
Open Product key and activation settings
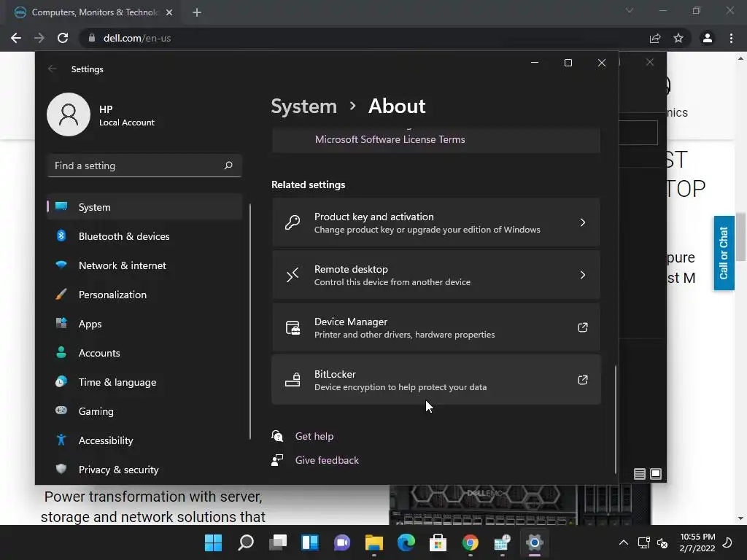pos(436,222)
